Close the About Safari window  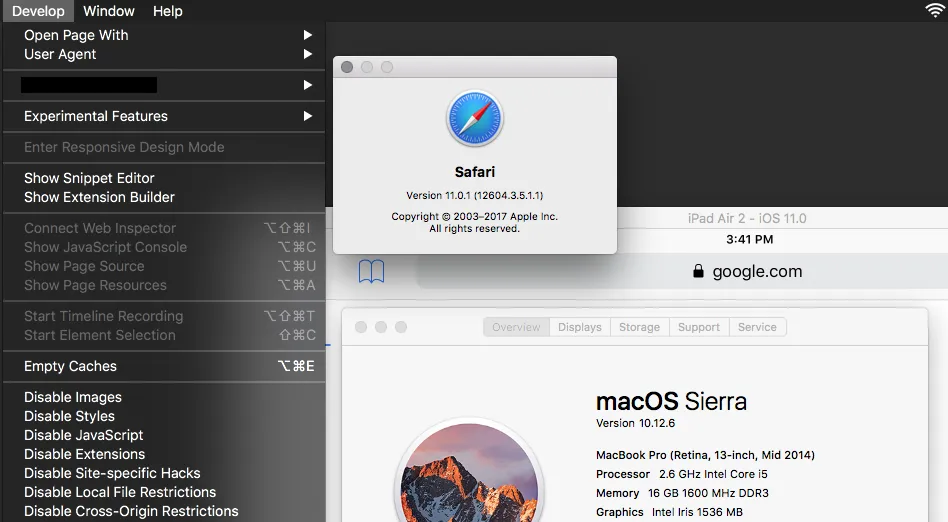point(347,67)
